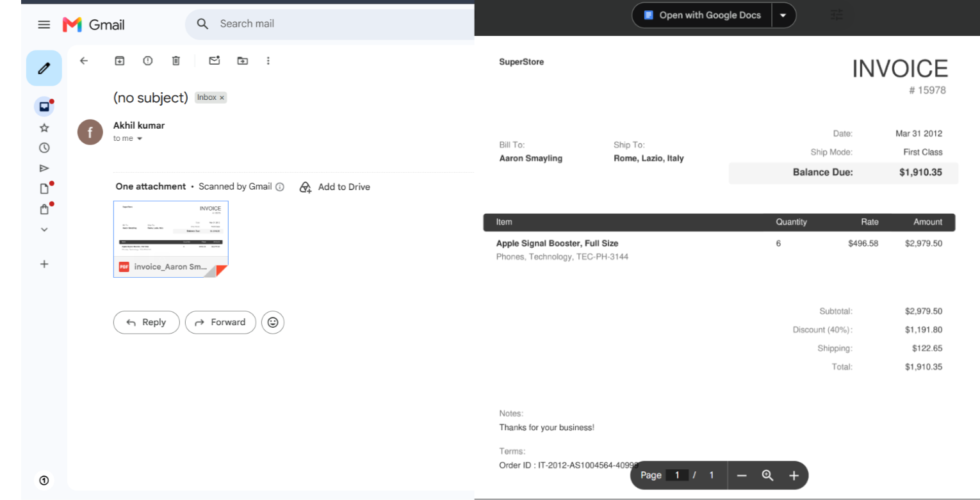Viewport: 980px width, 500px height.
Task: Open Drafts in the sidebar
Action: click(44, 188)
